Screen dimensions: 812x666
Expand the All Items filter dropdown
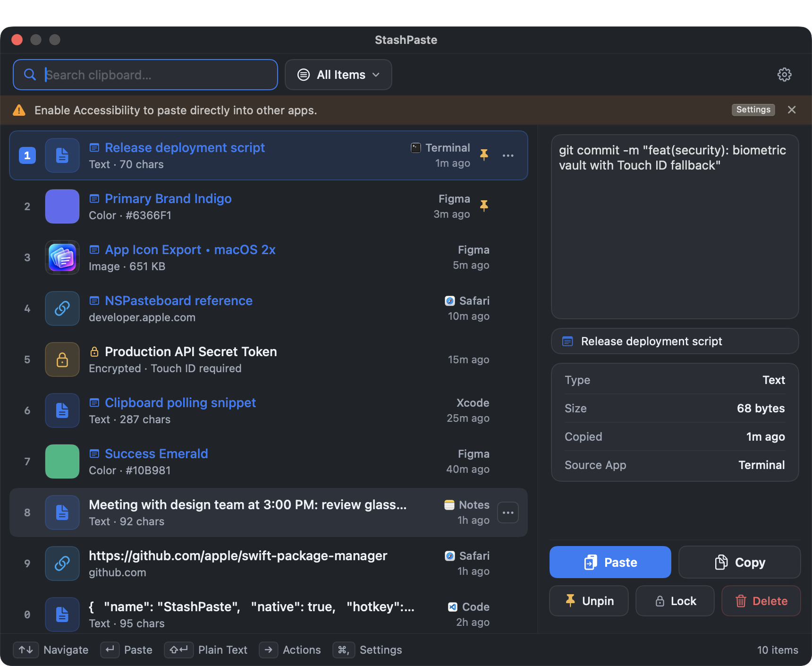pos(338,75)
